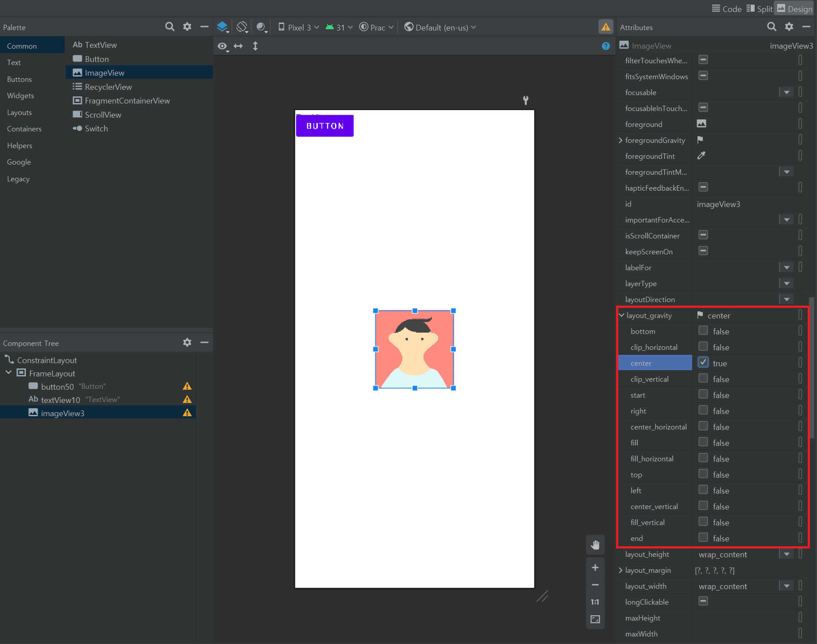
Task: Collapse FrameLayout in Component Tree
Action: pos(8,373)
